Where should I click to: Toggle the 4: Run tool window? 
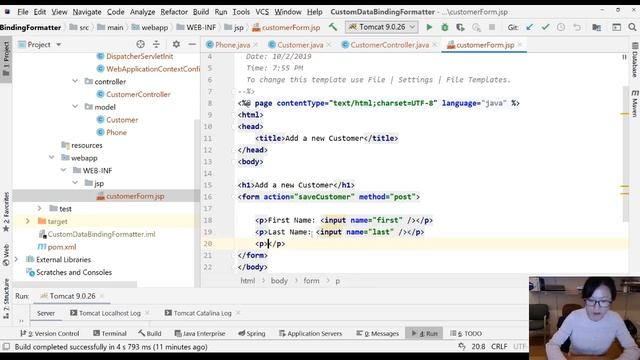[424, 333]
